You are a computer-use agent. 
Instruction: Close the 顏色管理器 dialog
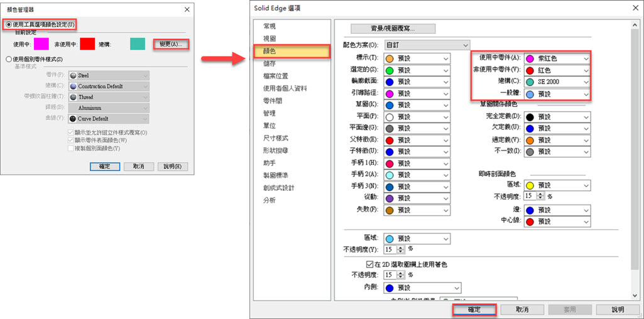point(187,9)
